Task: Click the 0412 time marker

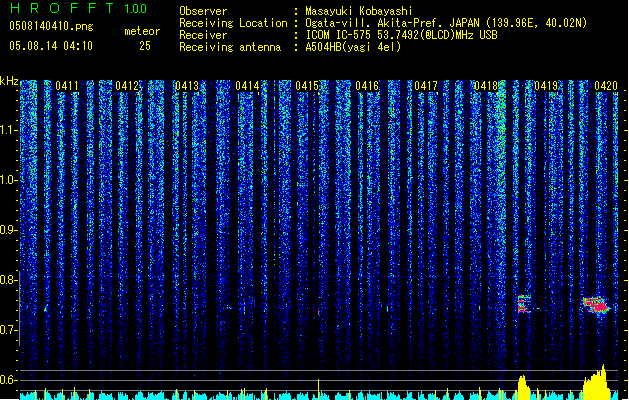Action: [x=127, y=86]
